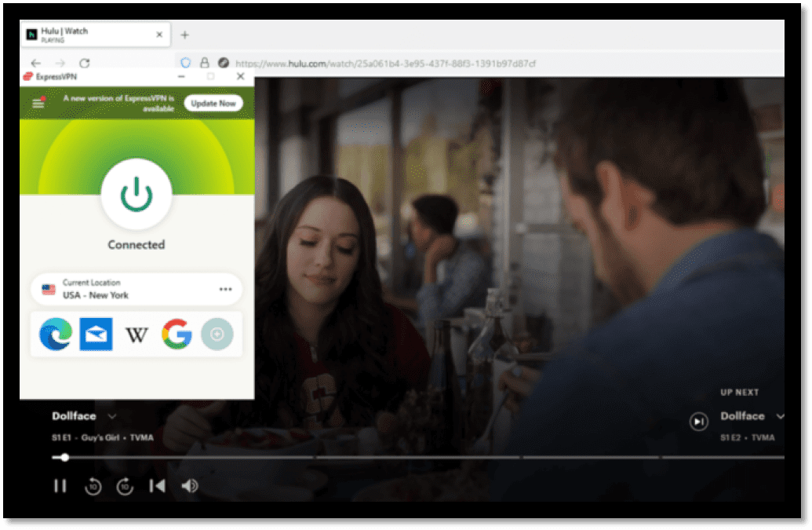Screen dimensions: 812x530
Task: Open a new browser tab
Action: pos(185,35)
